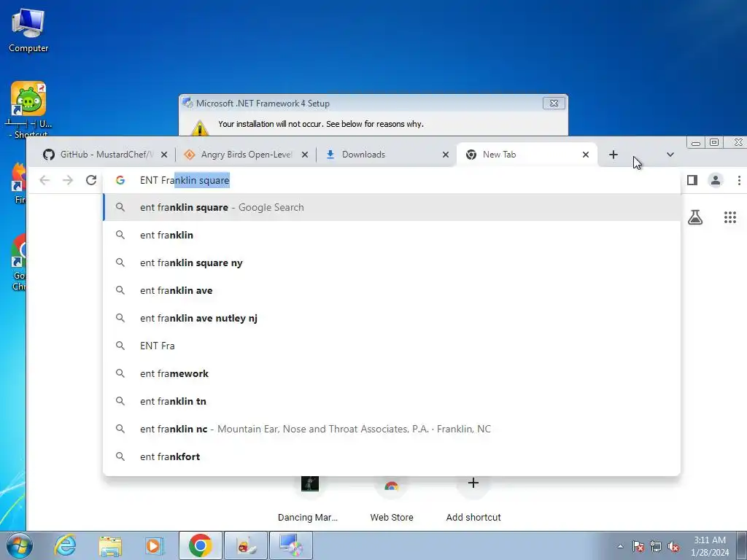The width and height of the screenshot is (747, 560).
Task: Minimize the Chrome window
Action: click(695, 142)
